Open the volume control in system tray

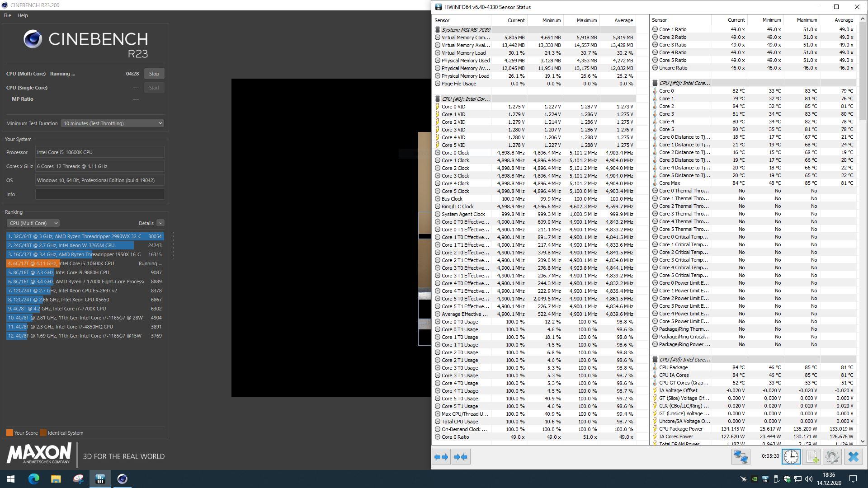coord(809,479)
